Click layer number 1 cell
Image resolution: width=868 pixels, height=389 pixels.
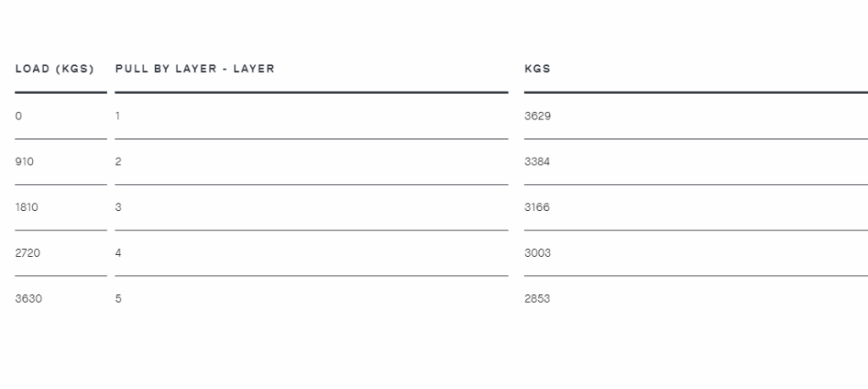pyautogui.click(x=117, y=116)
